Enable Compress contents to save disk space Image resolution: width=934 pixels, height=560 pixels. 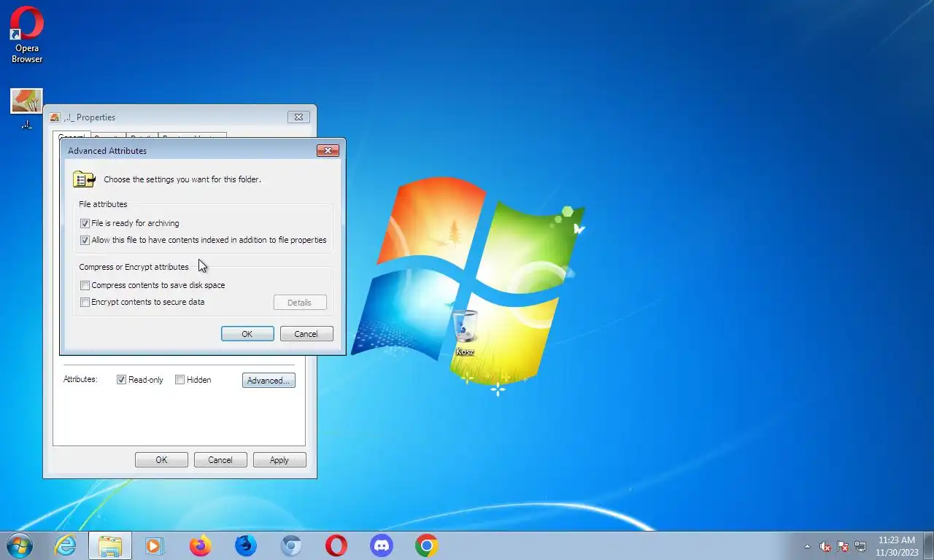pyautogui.click(x=85, y=285)
